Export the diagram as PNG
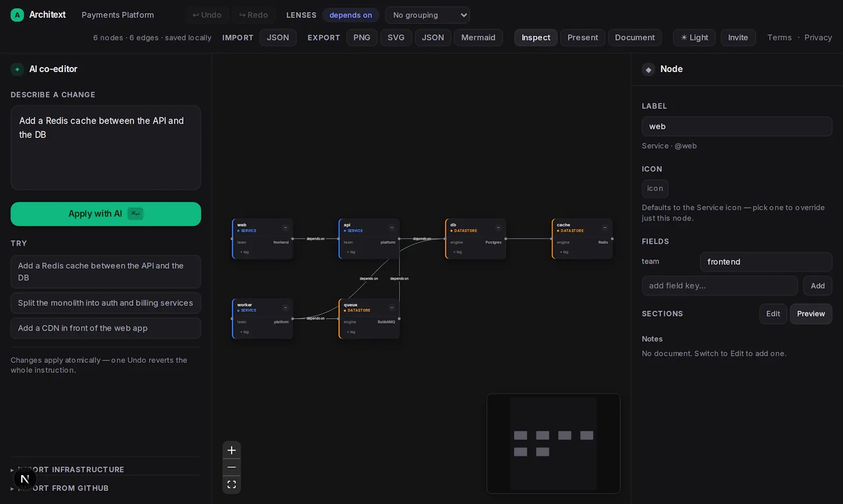Viewport: 843px width, 504px height. tap(362, 37)
